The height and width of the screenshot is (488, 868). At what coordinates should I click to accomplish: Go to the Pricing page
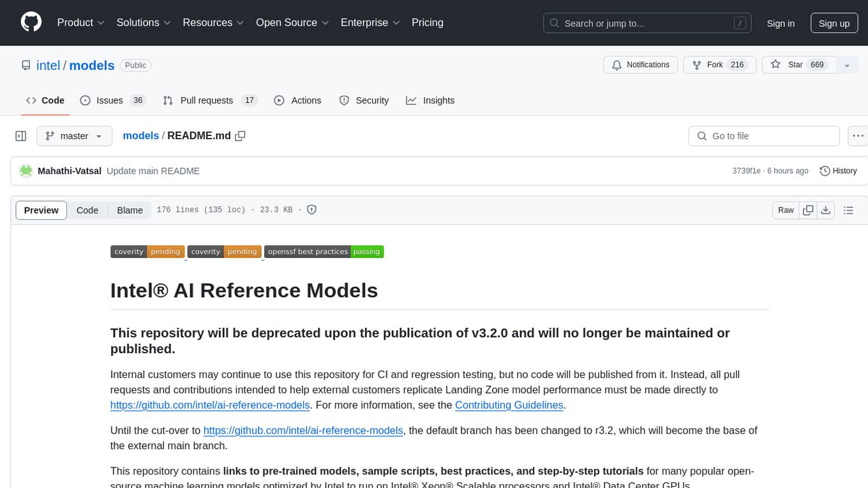point(428,22)
